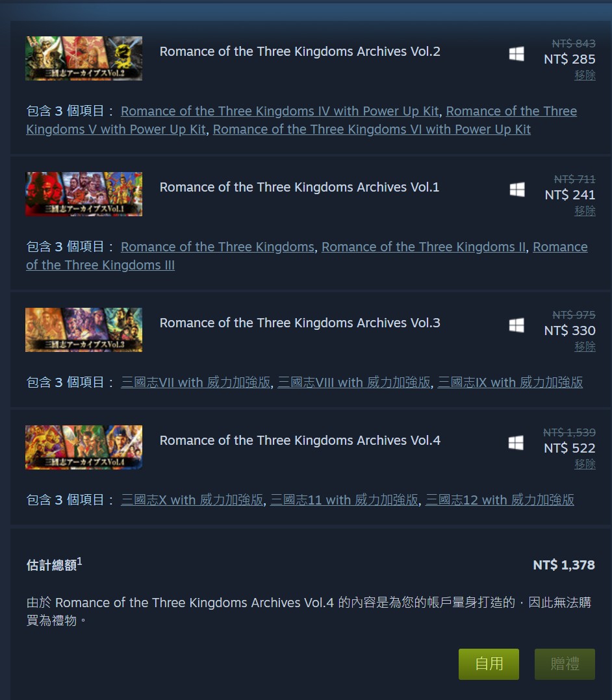Open Archives Vol.1 cover thumbnail
The height and width of the screenshot is (700, 612).
click(84, 194)
